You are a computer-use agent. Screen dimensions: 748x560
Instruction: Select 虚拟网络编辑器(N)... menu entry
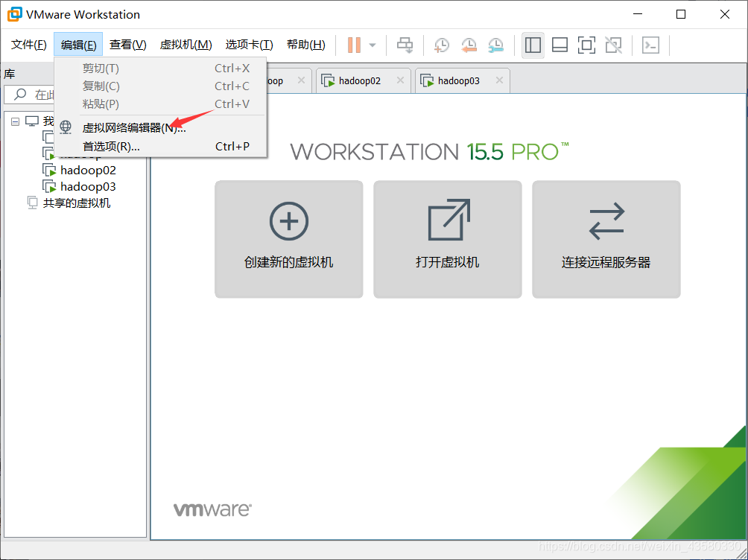160,128
